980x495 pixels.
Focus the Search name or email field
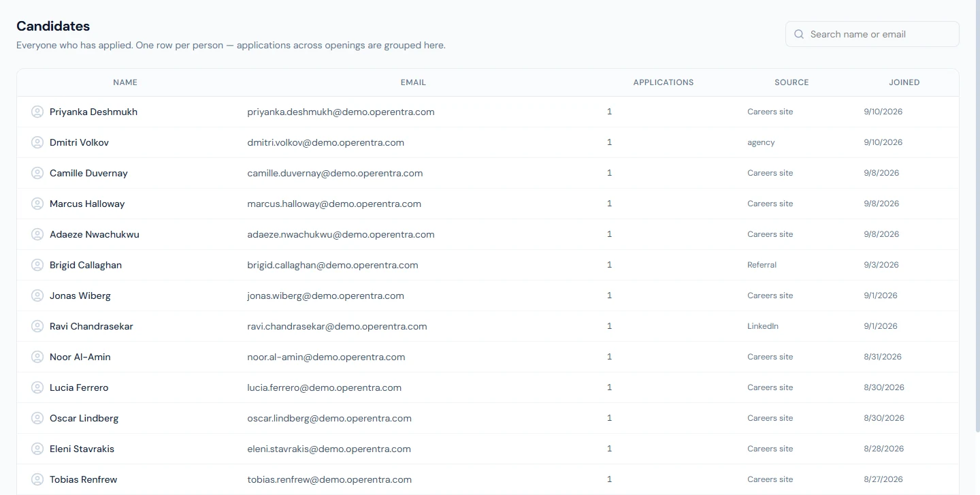[x=872, y=34]
